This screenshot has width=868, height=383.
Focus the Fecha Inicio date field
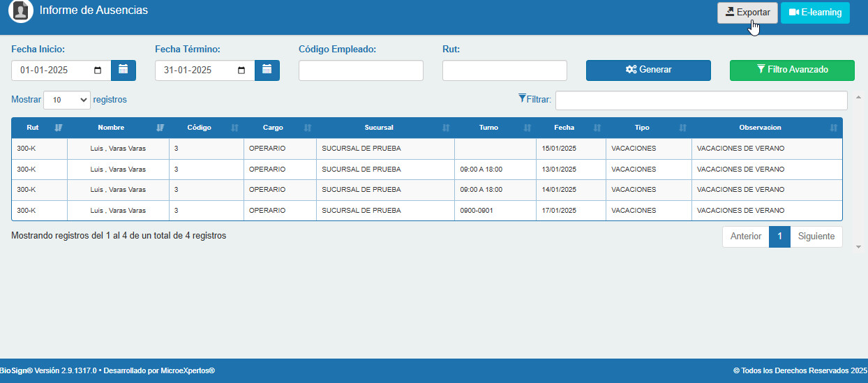(x=61, y=70)
